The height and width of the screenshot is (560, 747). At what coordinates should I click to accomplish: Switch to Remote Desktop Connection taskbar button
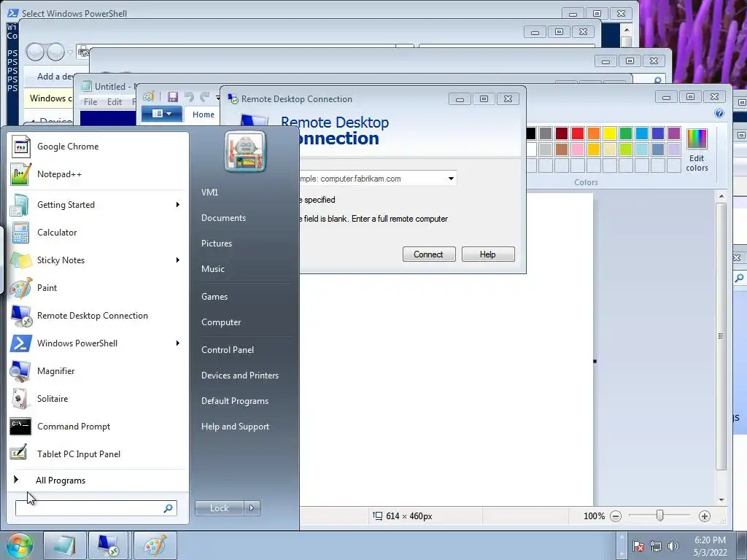109,545
